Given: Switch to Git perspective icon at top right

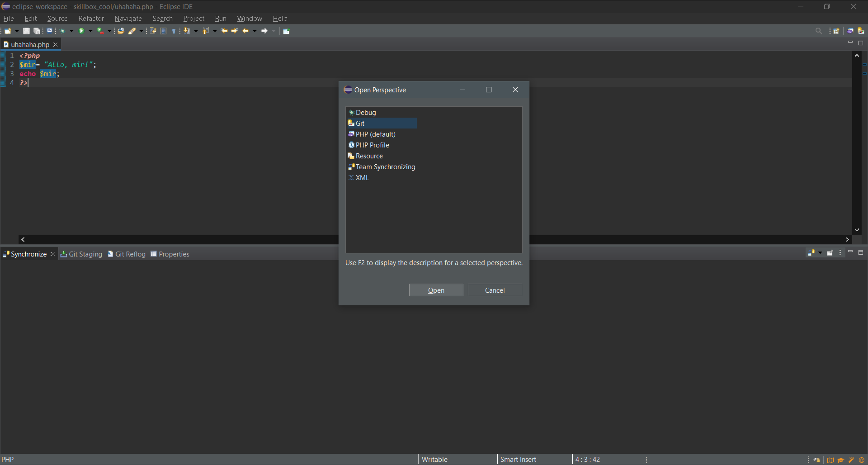Looking at the screenshot, I should [861, 31].
